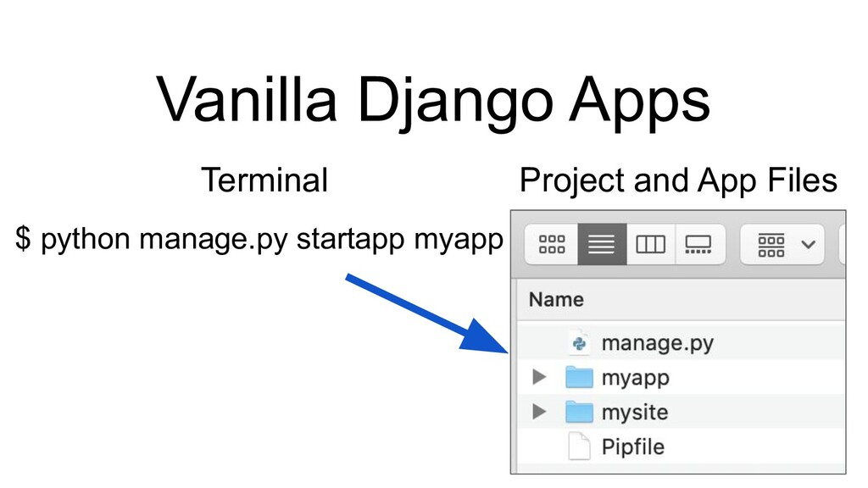This screenshot has width=868, height=488.
Task: Select the myapp folder icon
Action: (x=579, y=377)
